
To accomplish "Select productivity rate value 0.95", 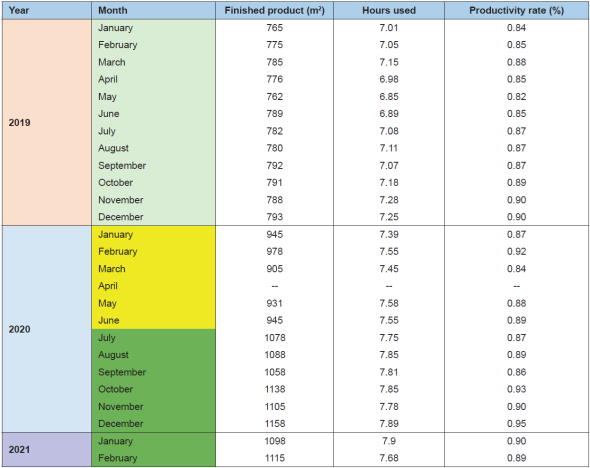I will (x=516, y=424).
